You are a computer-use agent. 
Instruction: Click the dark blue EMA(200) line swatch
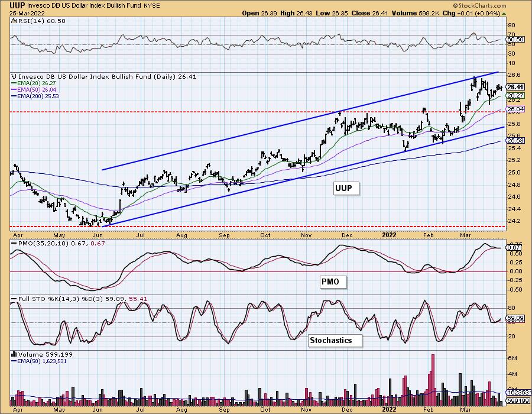[x=14, y=96]
